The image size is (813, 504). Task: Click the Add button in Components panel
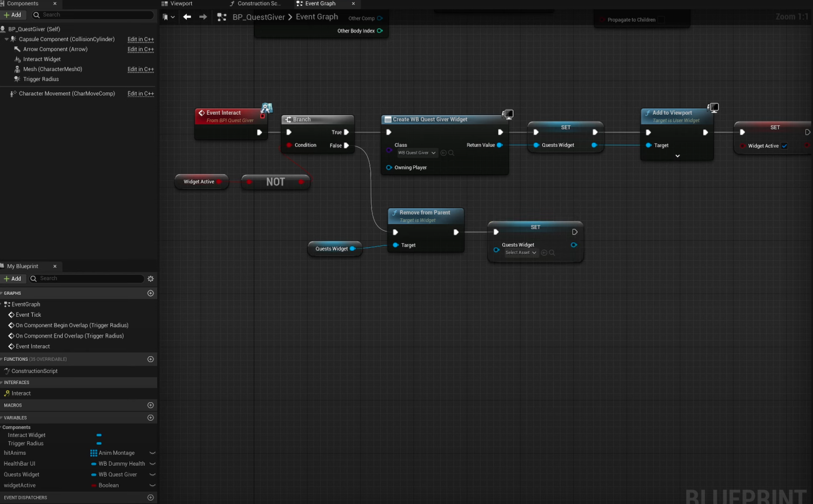click(x=13, y=15)
